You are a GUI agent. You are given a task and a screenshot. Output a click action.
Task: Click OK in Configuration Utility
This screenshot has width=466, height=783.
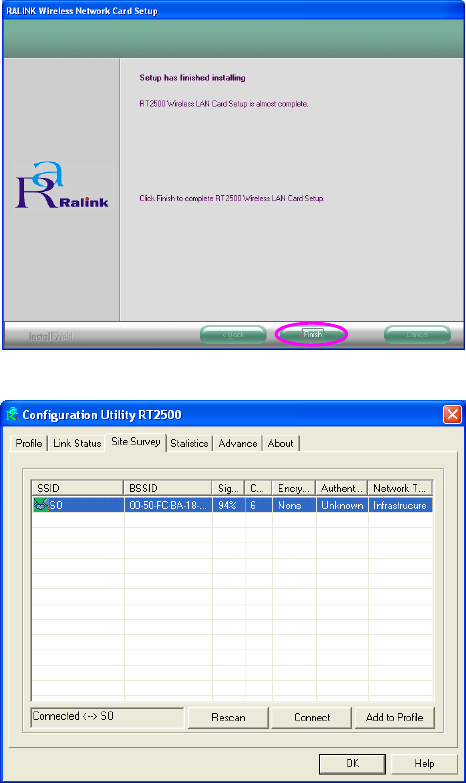click(x=353, y=764)
